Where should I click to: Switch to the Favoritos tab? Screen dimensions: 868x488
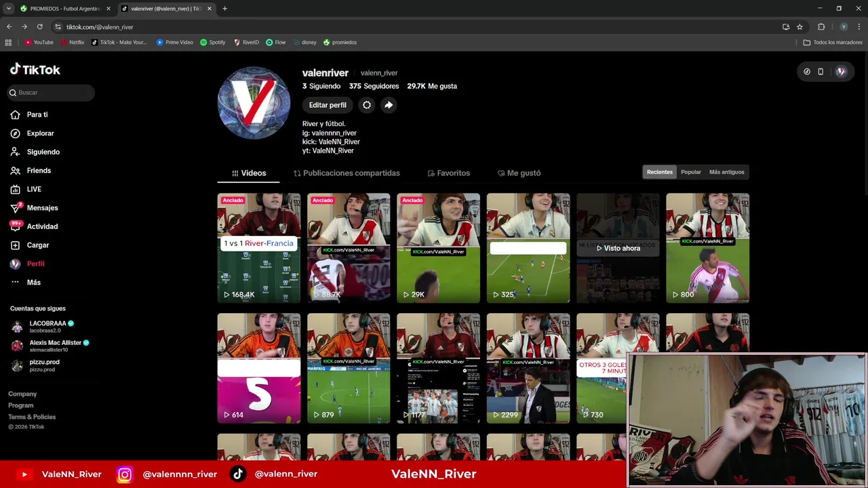click(449, 174)
